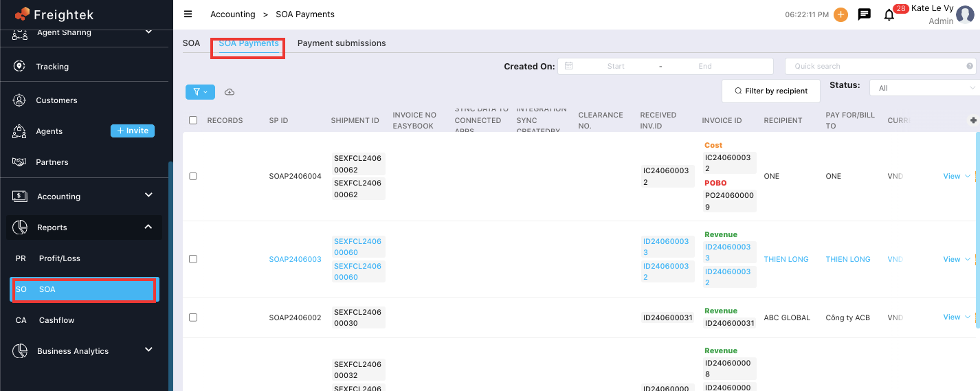Click the Created On start date field
Screen dimensions: 980x391
(616, 67)
